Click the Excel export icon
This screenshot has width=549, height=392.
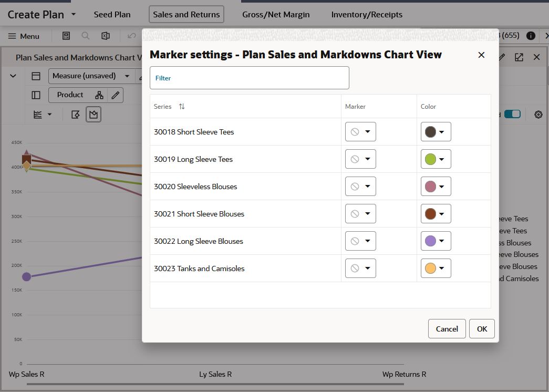coord(106,36)
